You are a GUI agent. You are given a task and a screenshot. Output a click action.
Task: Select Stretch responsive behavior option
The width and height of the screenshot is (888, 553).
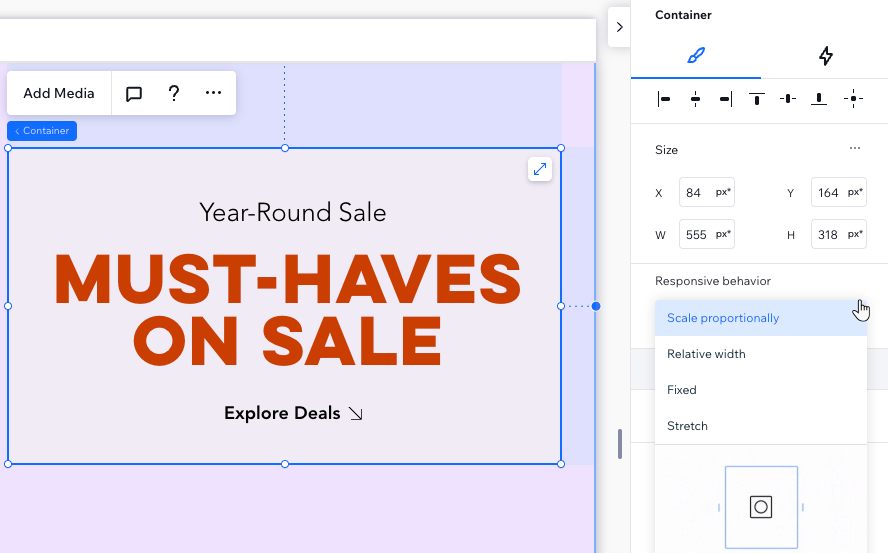tap(761, 426)
